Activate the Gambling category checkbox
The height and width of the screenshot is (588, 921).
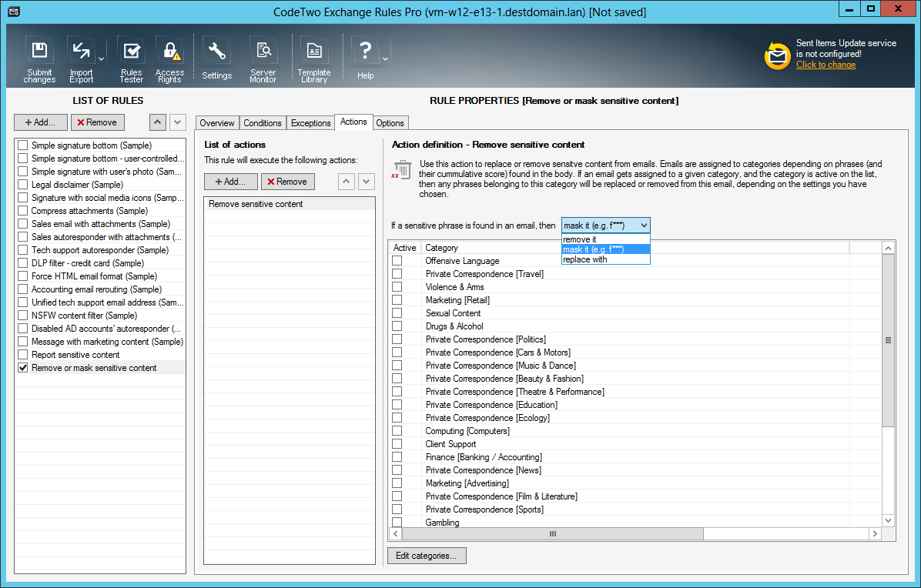(397, 522)
